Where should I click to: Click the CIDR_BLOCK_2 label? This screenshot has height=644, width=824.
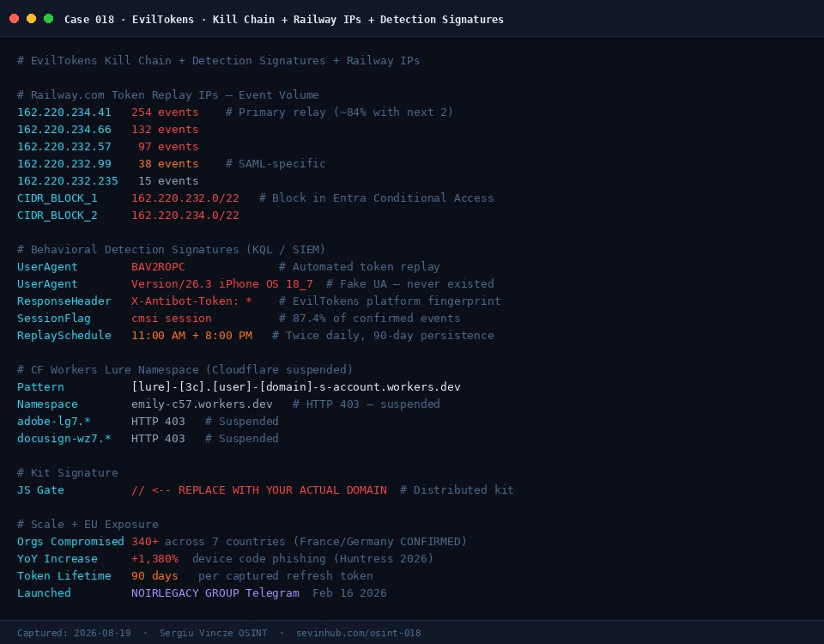pyautogui.click(x=58, y=216)
